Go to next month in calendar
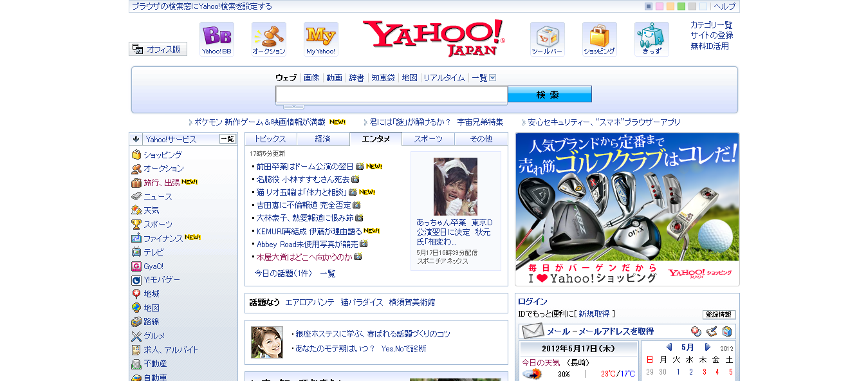 pyautogui.click(x=708, y=348)
